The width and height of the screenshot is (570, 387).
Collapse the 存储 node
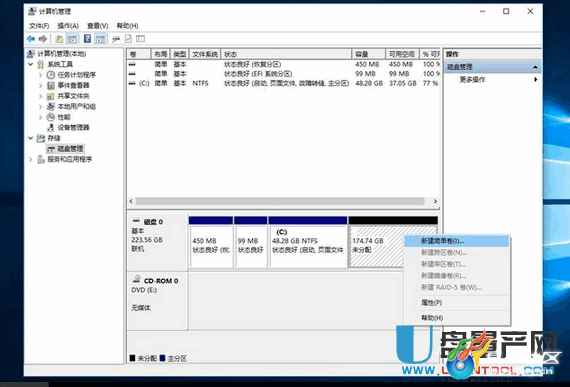(31, 138)
